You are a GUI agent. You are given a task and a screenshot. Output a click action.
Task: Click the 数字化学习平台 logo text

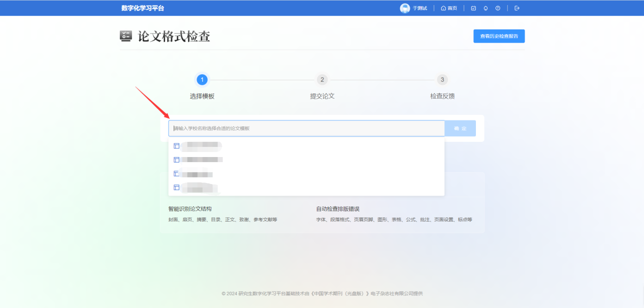pyautogui.click(x=143, y=8)
